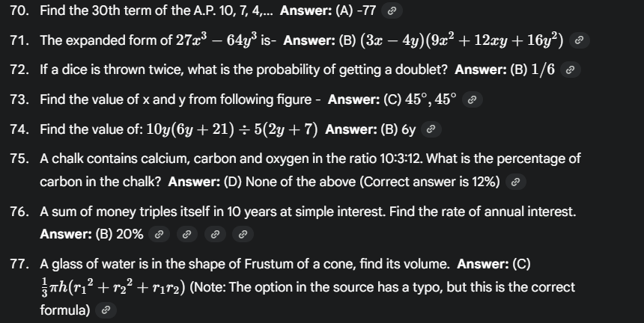Open source link after the frustum formula note
Viewport: 644px width, 323px height.
(x=106, y=310)
